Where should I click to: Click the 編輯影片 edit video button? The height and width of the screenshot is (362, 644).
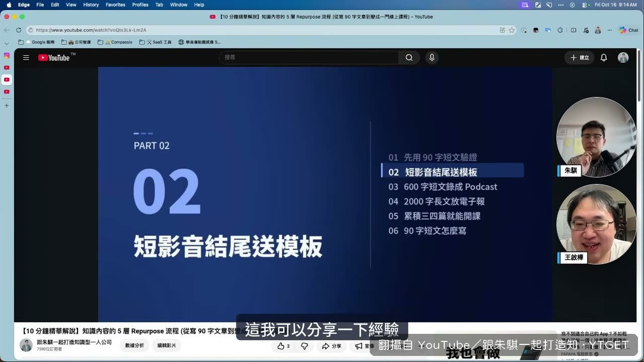(x=167, y=345)
